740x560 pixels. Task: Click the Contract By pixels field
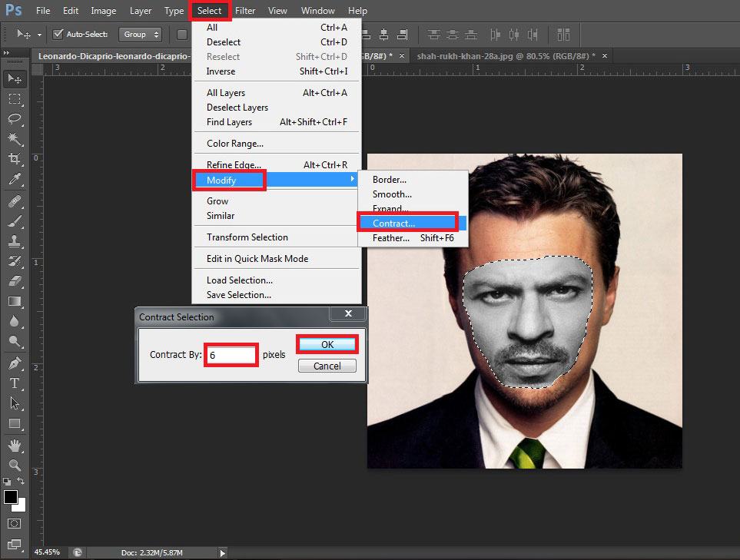coord(231,355)
